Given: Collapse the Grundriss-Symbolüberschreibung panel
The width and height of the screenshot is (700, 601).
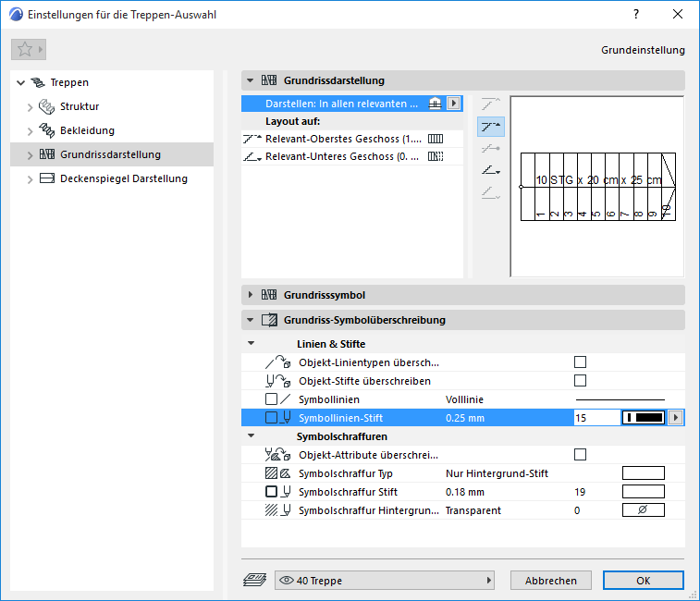Looking at the screenshot, I should pos(250,320).
